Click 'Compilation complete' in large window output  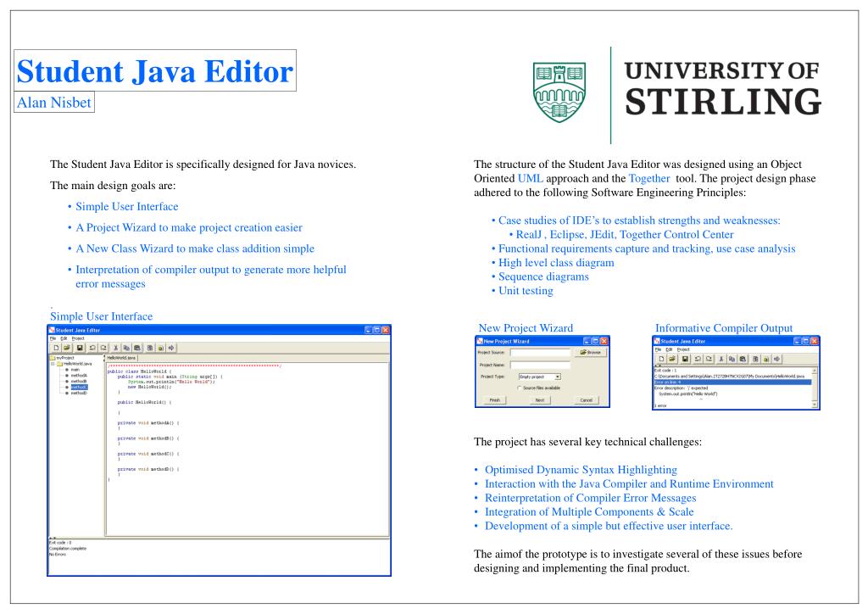click(68, 548)
